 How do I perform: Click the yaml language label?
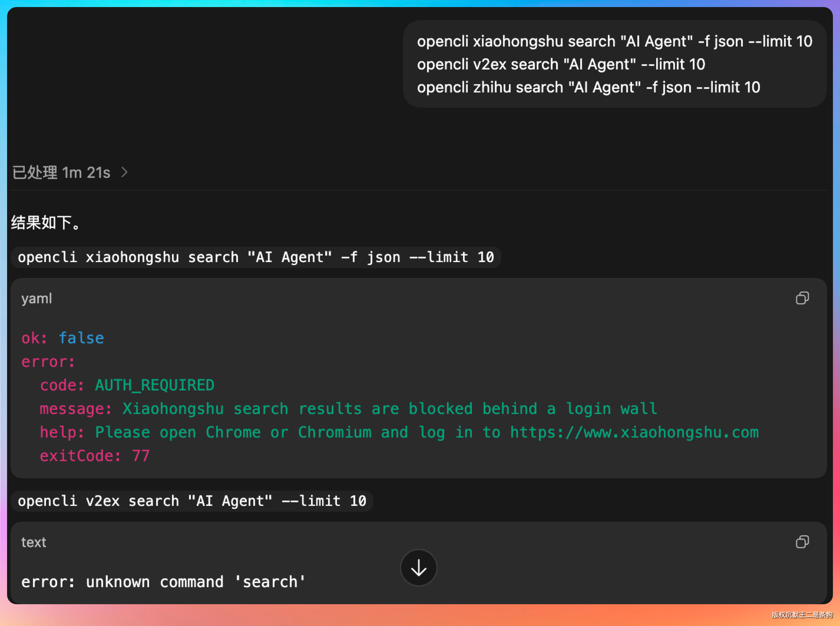pos(37,299)
